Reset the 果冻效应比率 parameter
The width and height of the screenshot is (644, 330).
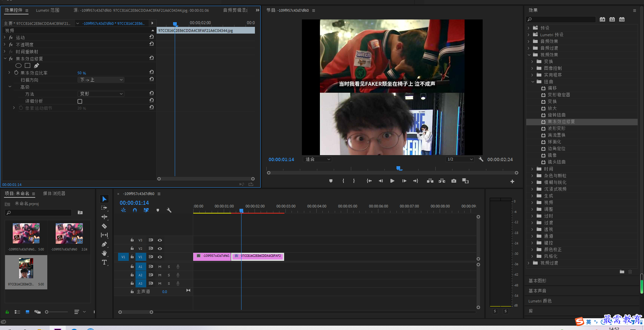click(x=152, y=72)
